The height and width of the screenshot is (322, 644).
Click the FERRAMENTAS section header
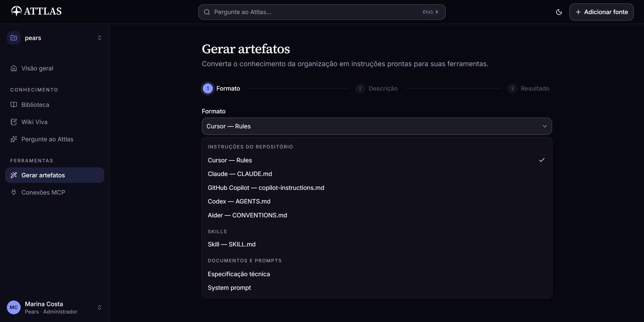[x=32, y=161]
